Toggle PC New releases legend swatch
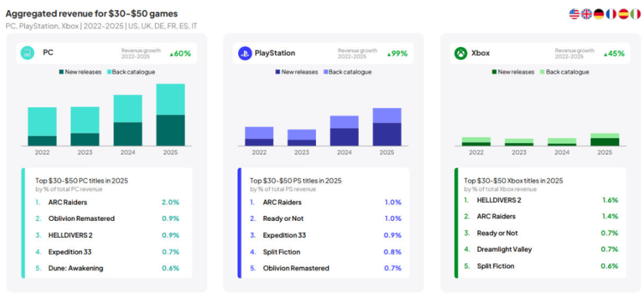The height and width of the screenshot is (298, 644). click(62, 72)
